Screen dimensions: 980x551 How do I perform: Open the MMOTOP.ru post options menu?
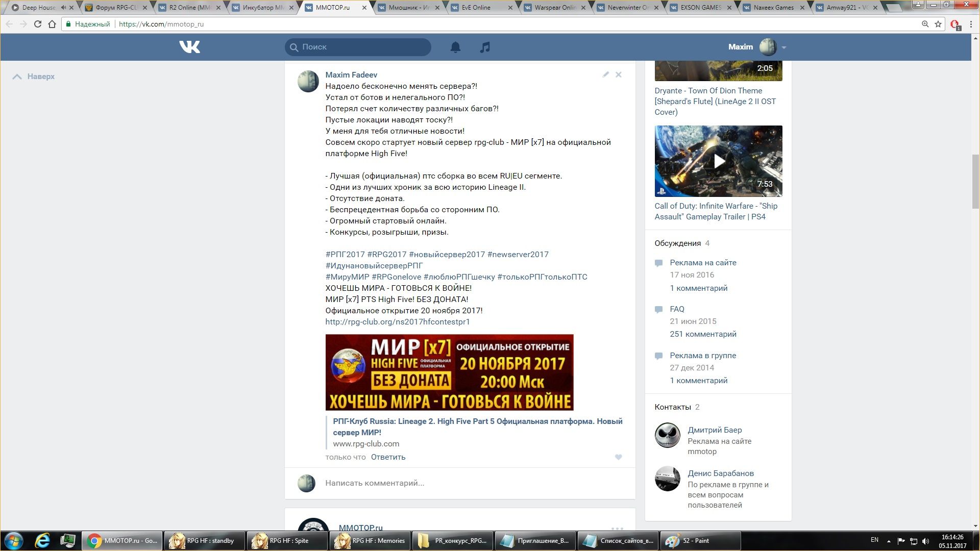click(x=617, y=528)
